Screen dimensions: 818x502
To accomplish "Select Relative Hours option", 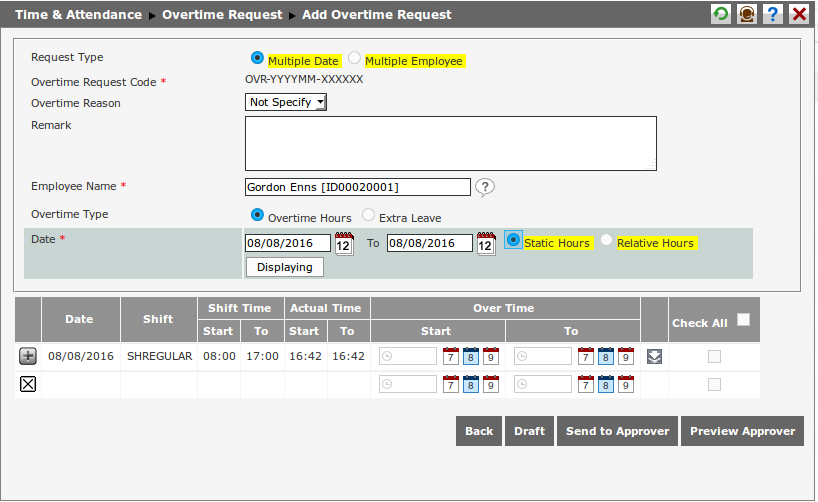I will point(606,240).
